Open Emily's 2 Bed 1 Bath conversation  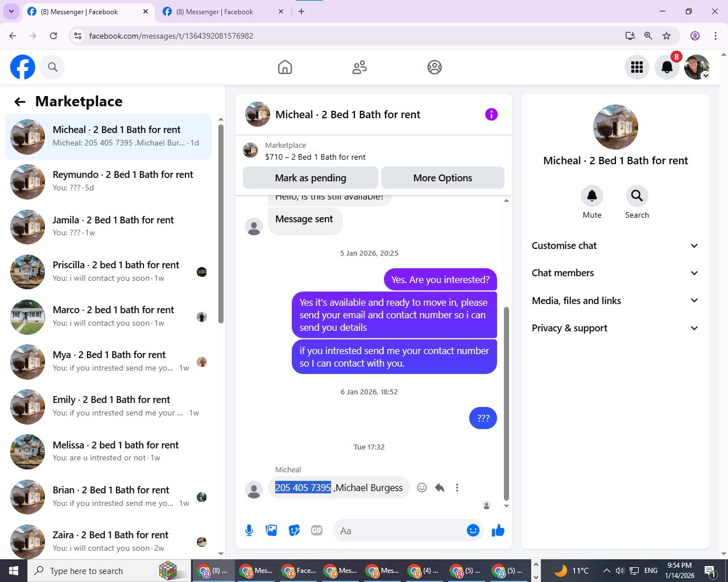click(x=108, y=407)
